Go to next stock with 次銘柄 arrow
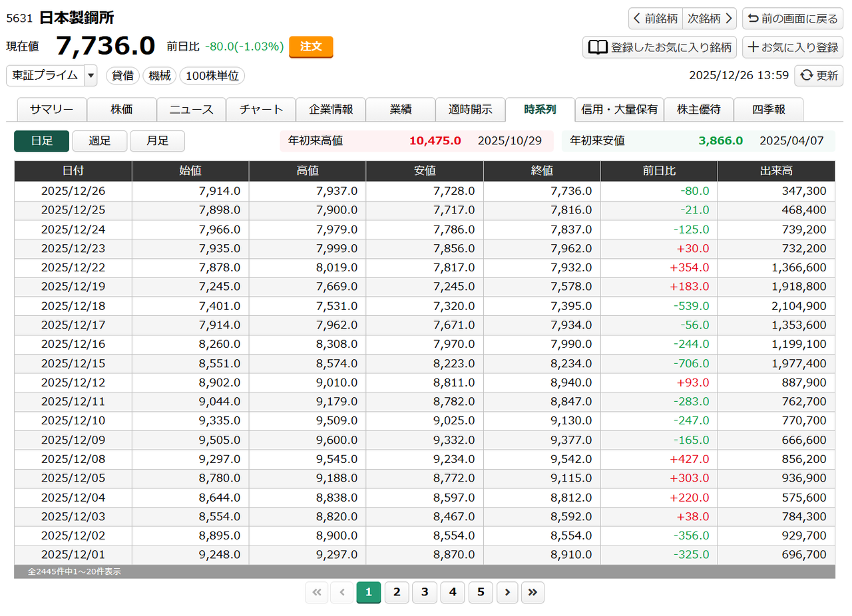The width and height of the screenshot is (852, 616). pyautogui.click(x=710, y=19)
